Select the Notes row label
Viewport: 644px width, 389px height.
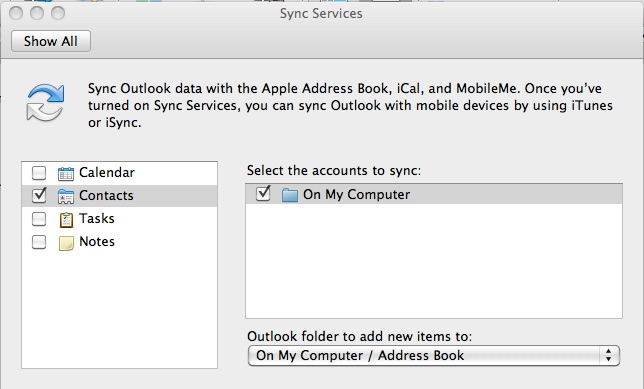(97, 242)
